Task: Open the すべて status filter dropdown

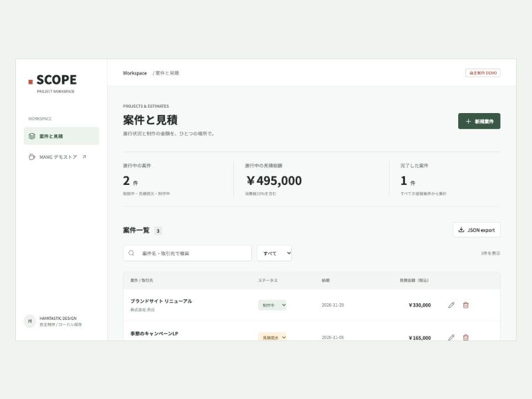Action: pyautogui.click(x=274, y=253)
